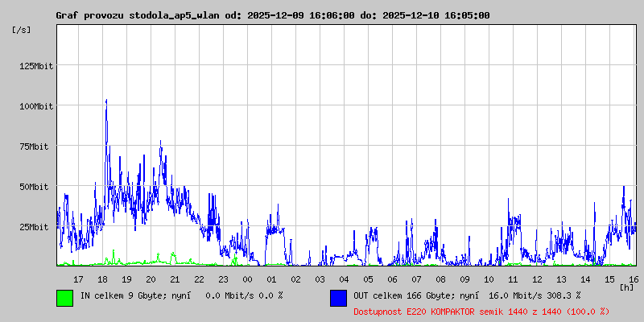Screen dimensions: 644x322
Task: Click the green IN legend color swatch
Action: pos(64,297)
